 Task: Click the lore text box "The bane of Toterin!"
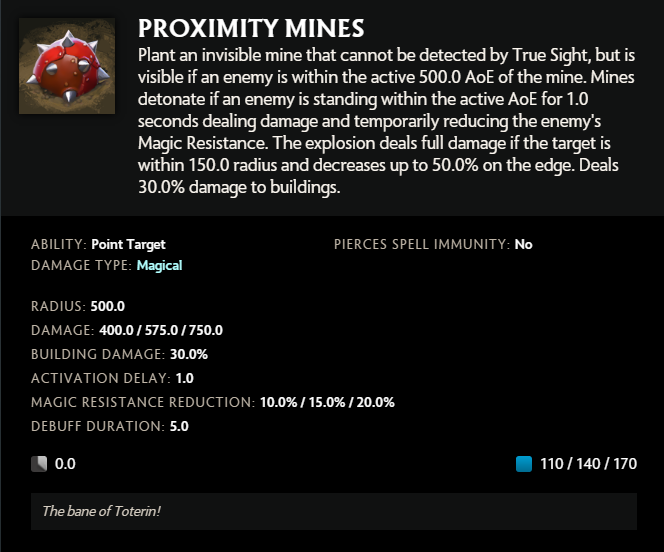tap(333, 511)
